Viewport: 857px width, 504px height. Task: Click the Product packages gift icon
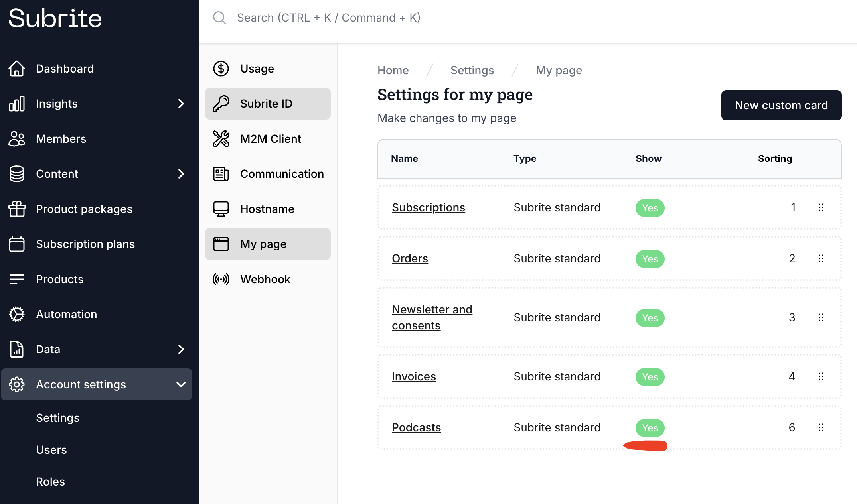tap(17, 209)
